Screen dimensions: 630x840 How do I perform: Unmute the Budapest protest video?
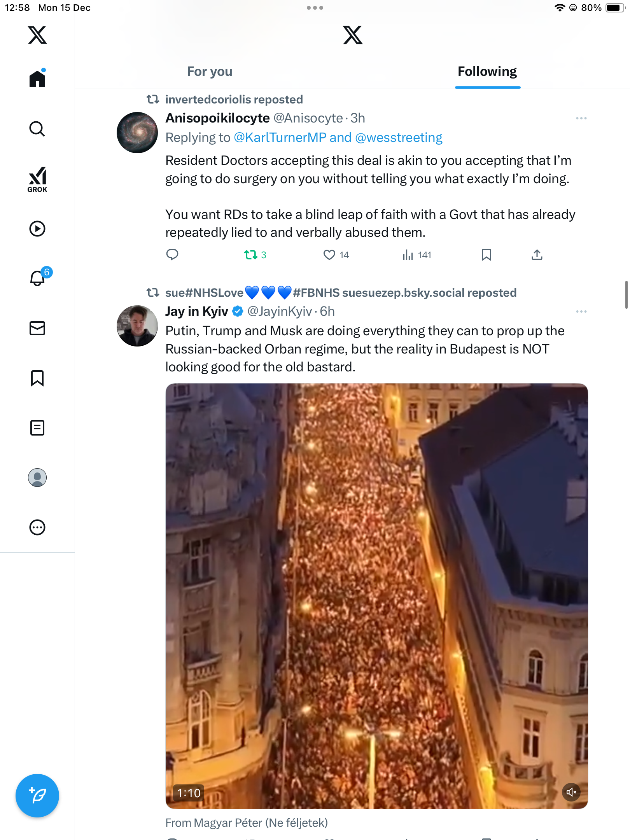click(571, 792)
